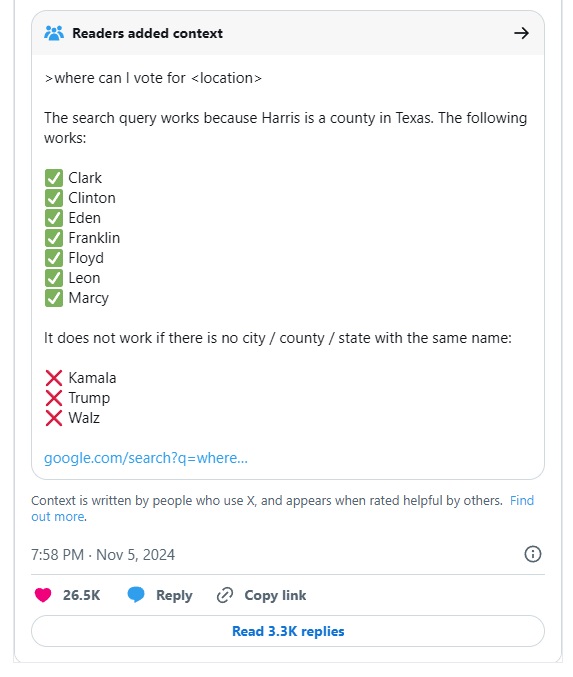Click the red cross beside Walz

54,418
